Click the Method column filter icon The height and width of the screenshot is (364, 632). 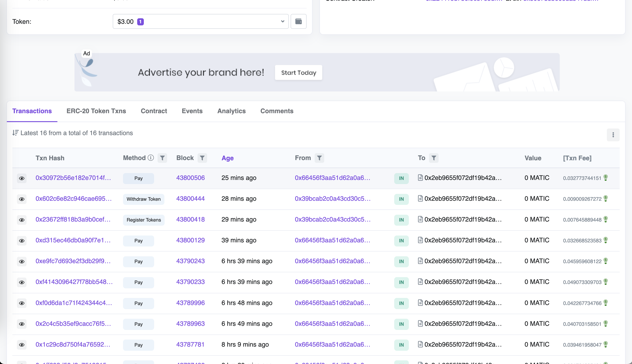click(162, 158)
